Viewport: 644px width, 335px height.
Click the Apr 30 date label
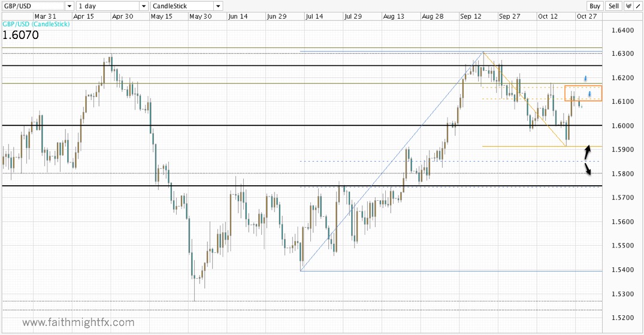coord(122,16)
